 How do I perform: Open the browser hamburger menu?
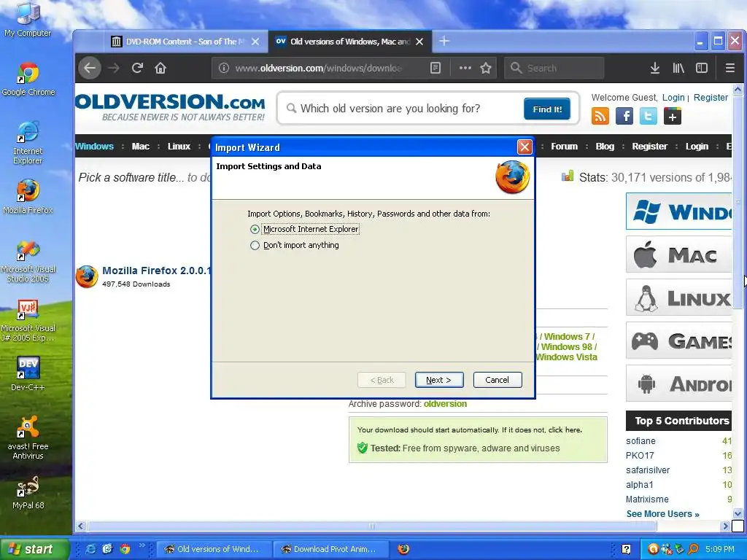coord(729,68)
